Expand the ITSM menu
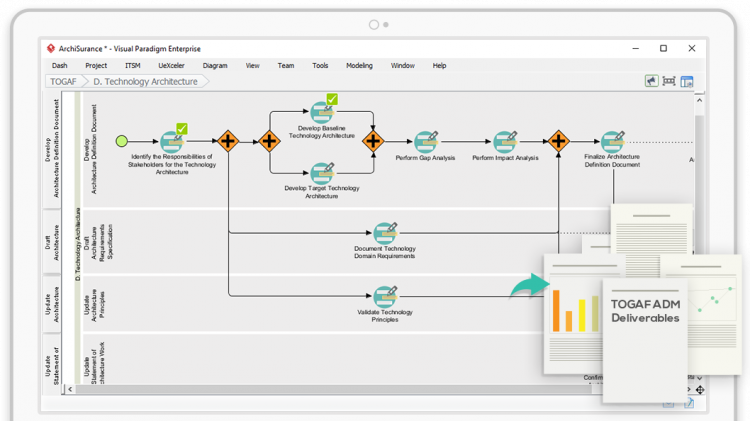The height and width of the screenshot is (421, 750). pos(133,65)
